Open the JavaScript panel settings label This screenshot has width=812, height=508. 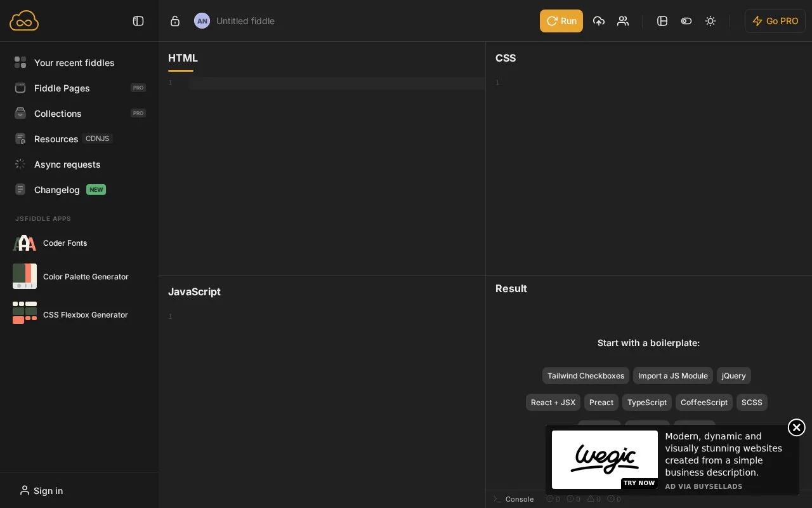194,291
